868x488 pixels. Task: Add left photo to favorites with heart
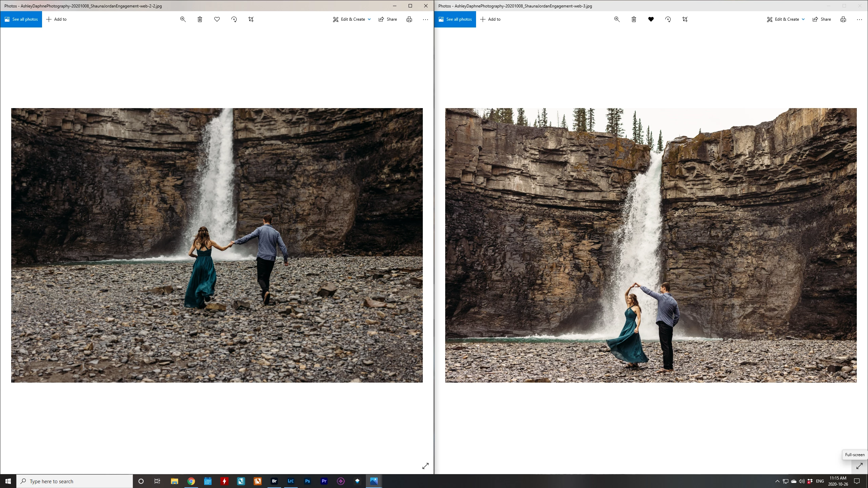[x=217, y=19]
